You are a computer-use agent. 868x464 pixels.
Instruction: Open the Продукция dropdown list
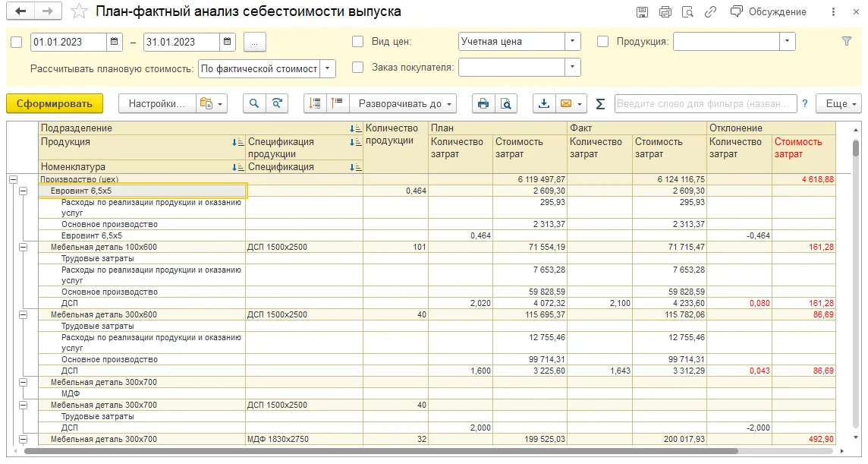787,42
